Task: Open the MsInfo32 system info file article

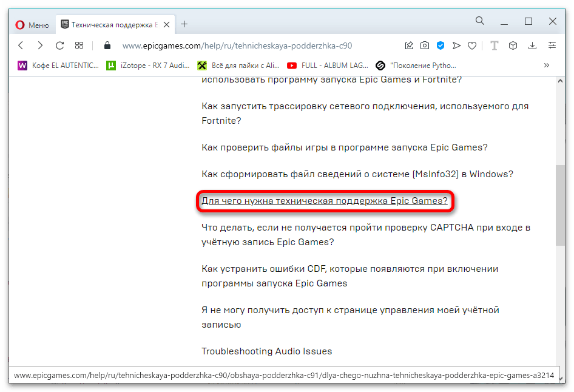Action: coord(357,174)
